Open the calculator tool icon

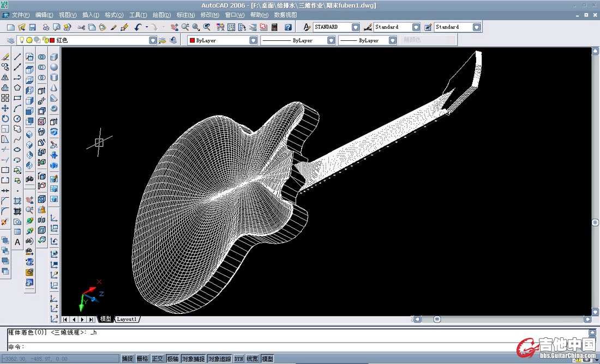click(x=274, y=27)
